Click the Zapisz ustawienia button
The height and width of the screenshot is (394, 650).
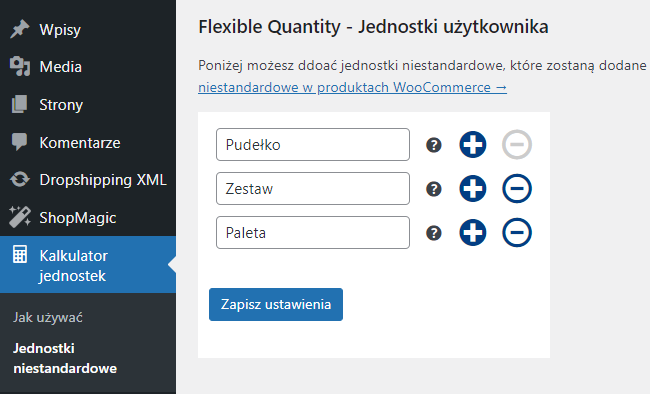tap(276, 304)
